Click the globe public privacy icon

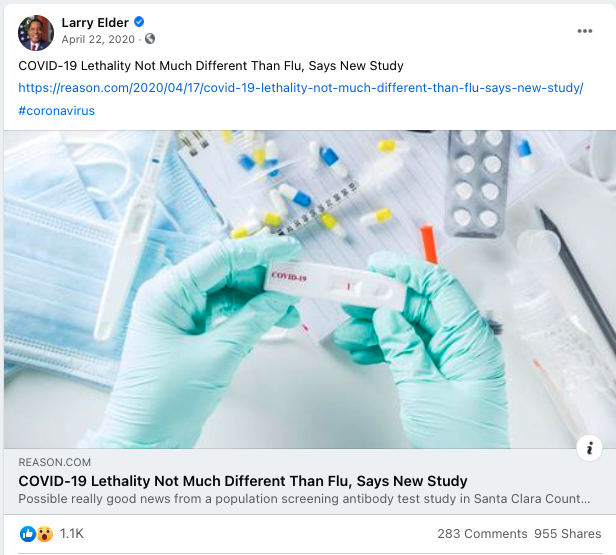150,39
